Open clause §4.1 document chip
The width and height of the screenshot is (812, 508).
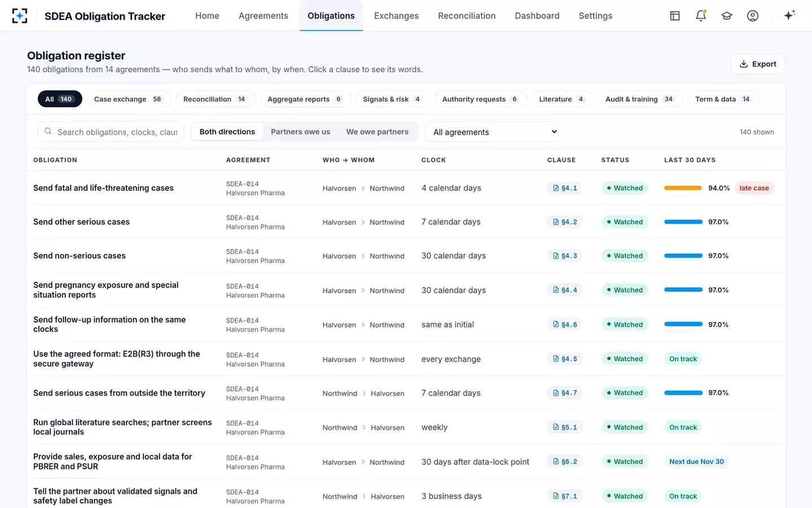point(565,188)
